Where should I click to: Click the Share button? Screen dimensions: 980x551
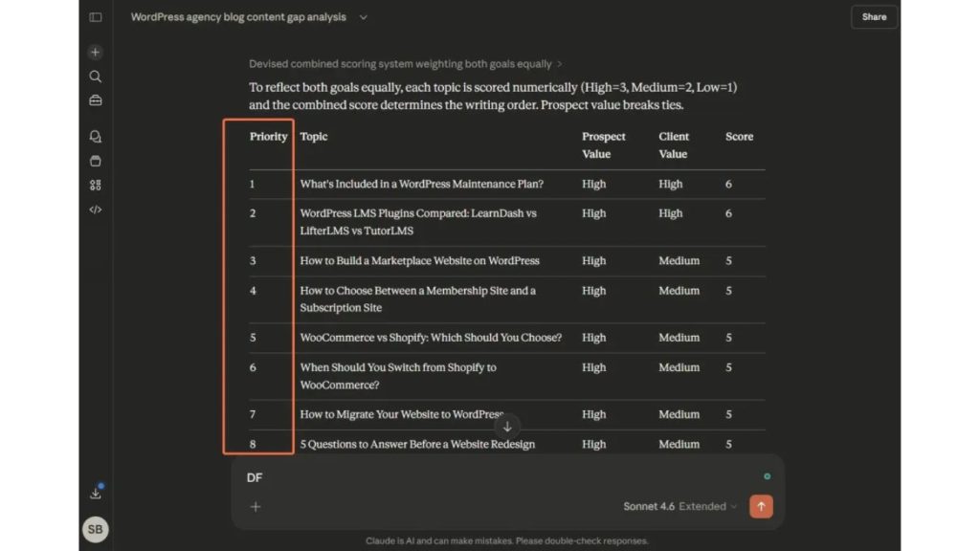874,17
